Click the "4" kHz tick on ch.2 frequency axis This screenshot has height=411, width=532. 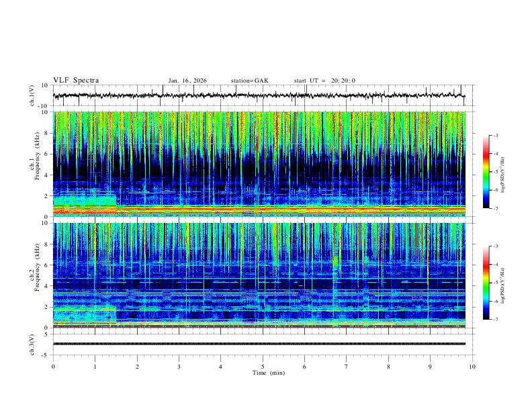coord(46,286)
